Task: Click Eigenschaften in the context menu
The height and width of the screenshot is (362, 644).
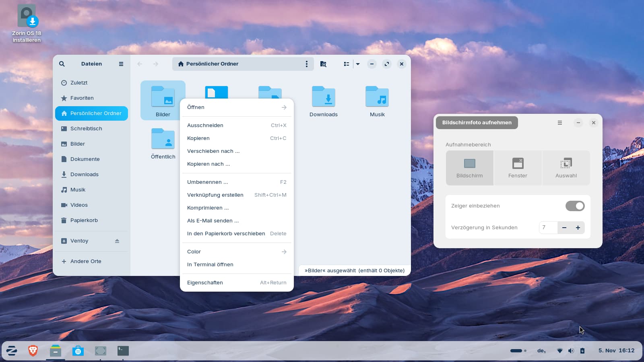Action: coord(205,283)
